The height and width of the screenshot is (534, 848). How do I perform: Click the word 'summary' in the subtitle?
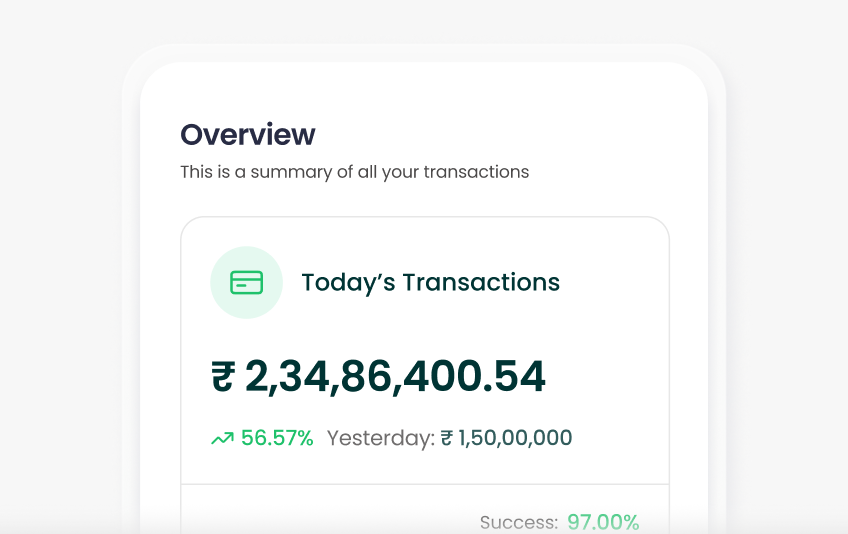(290, 172)
